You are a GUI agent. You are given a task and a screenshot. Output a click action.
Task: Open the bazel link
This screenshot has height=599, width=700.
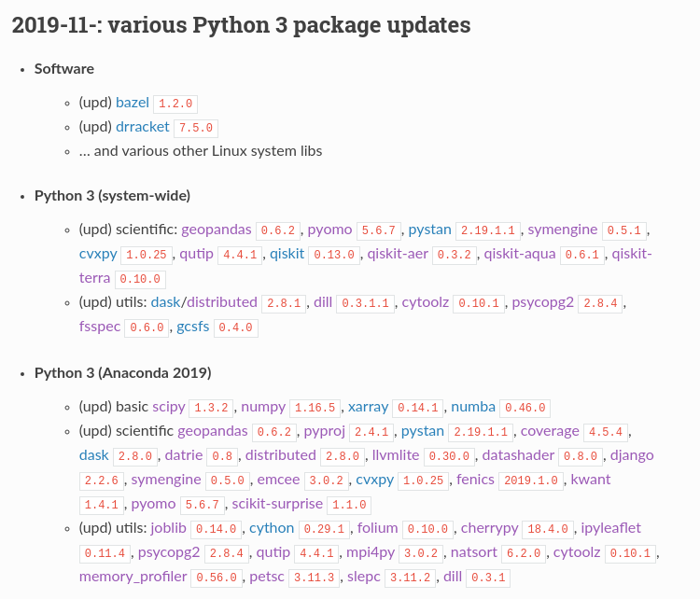133,103
